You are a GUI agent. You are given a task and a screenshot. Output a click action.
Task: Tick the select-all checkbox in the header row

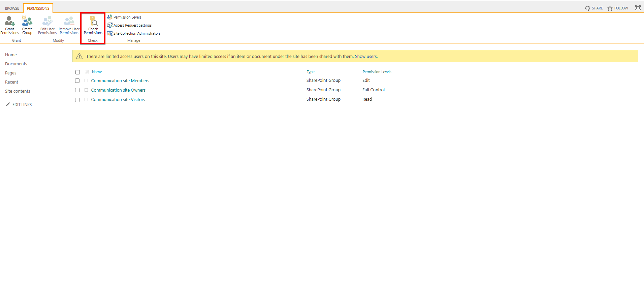pyautogui.click(x=77, y=72)
